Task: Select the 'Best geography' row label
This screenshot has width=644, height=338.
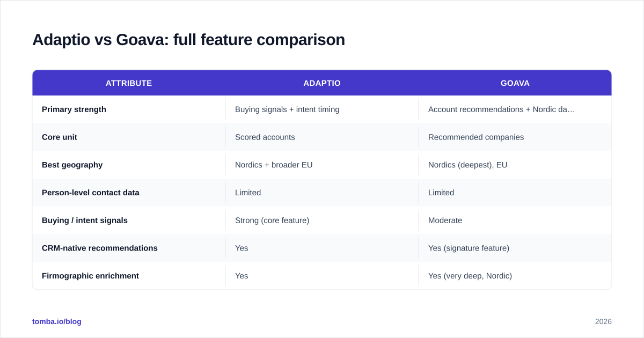Action: tap(72, 165)
